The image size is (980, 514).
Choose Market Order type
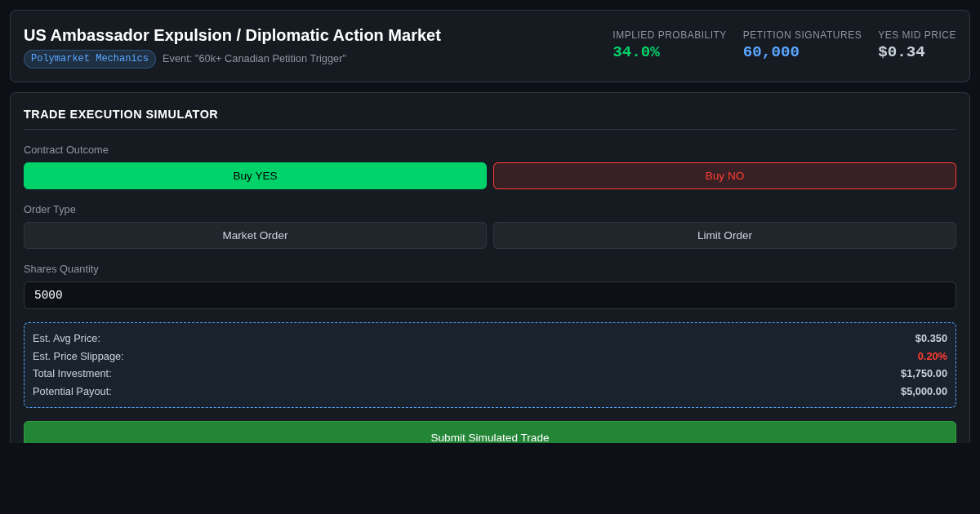click(x=255, y=235)
